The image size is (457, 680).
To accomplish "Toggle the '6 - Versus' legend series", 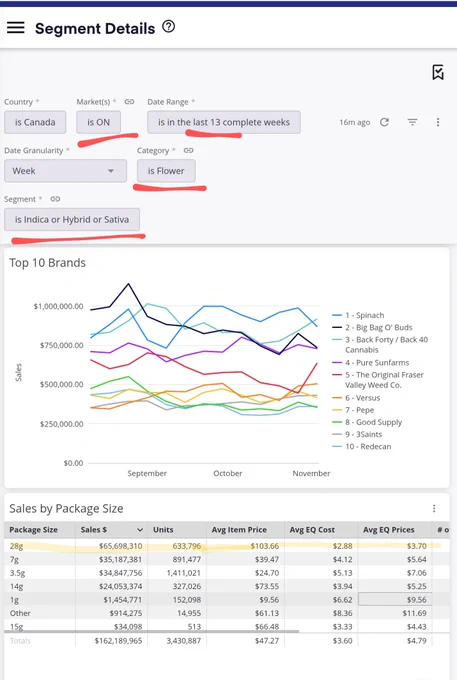I will pyautogui.click(x=356, y=398).
